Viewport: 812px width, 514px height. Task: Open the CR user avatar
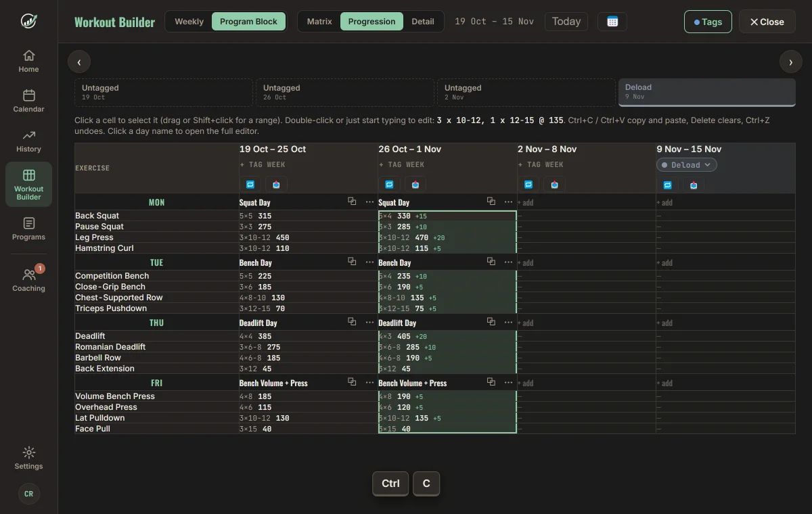[28, 494]
